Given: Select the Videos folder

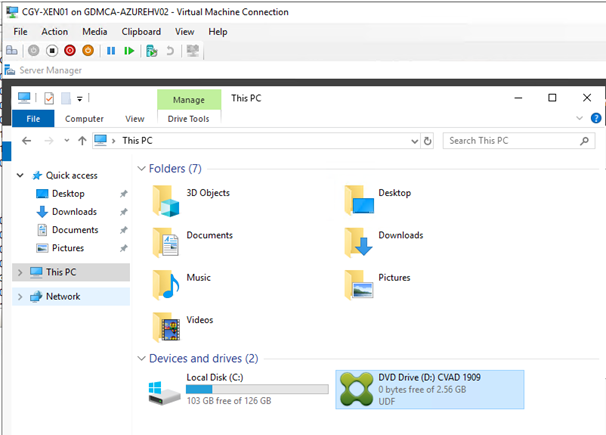Looking at the screenshot, I should coord(183,328).
